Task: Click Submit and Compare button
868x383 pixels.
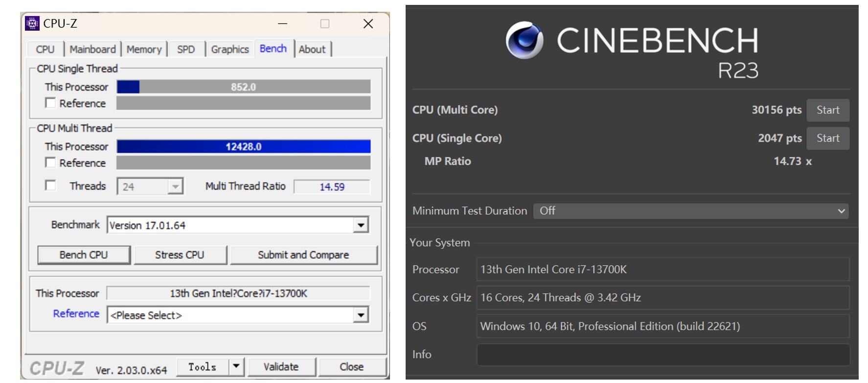Action: click(303, 255)
